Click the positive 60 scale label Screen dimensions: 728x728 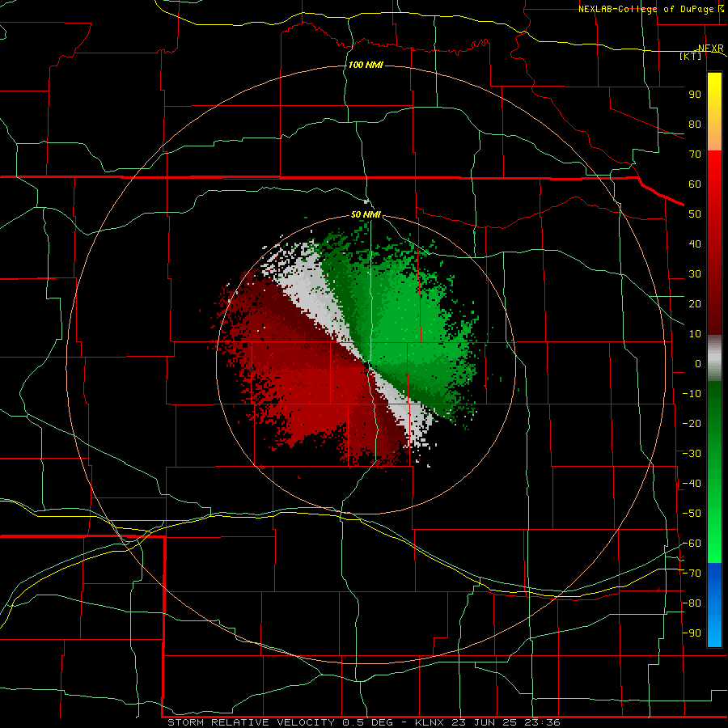(x=695, y=184)
